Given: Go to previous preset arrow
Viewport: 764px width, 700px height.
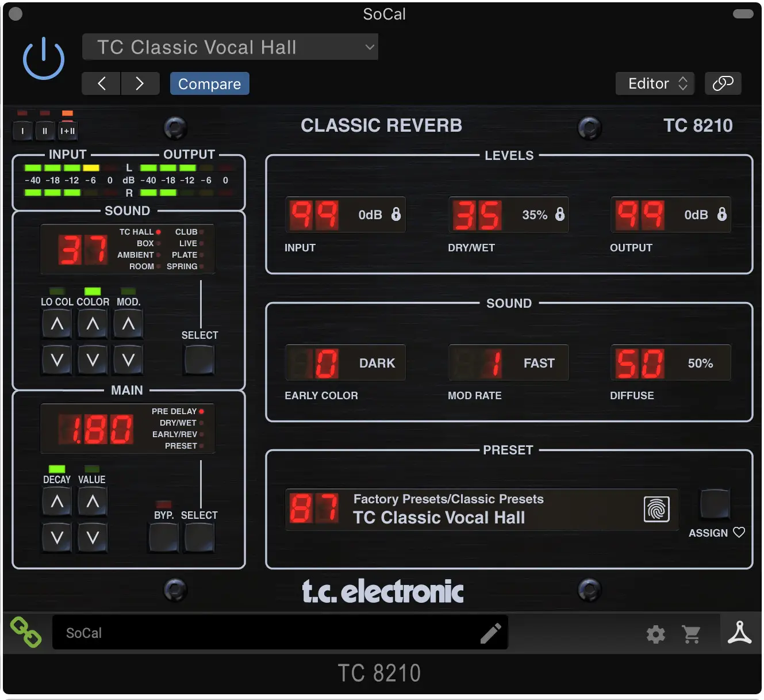Looking at the screenshot, I should (x=101, y=83).
